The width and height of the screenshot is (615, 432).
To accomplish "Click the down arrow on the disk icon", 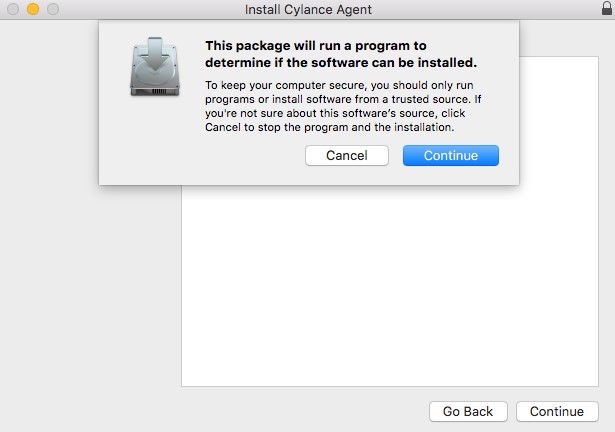I will tap(154, 52).
